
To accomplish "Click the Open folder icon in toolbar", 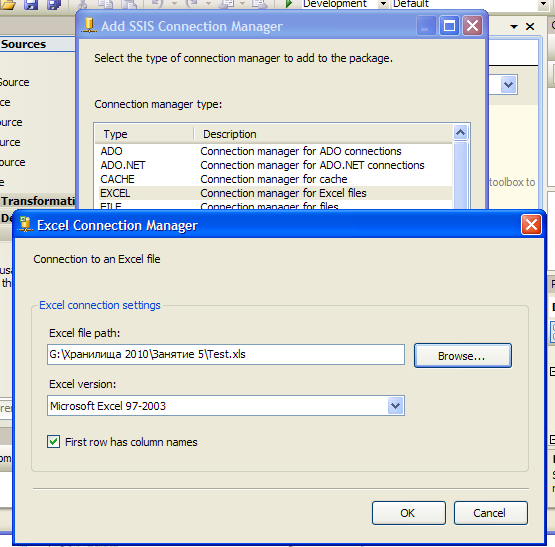I will pyautogui.click(x=8, y=4).
